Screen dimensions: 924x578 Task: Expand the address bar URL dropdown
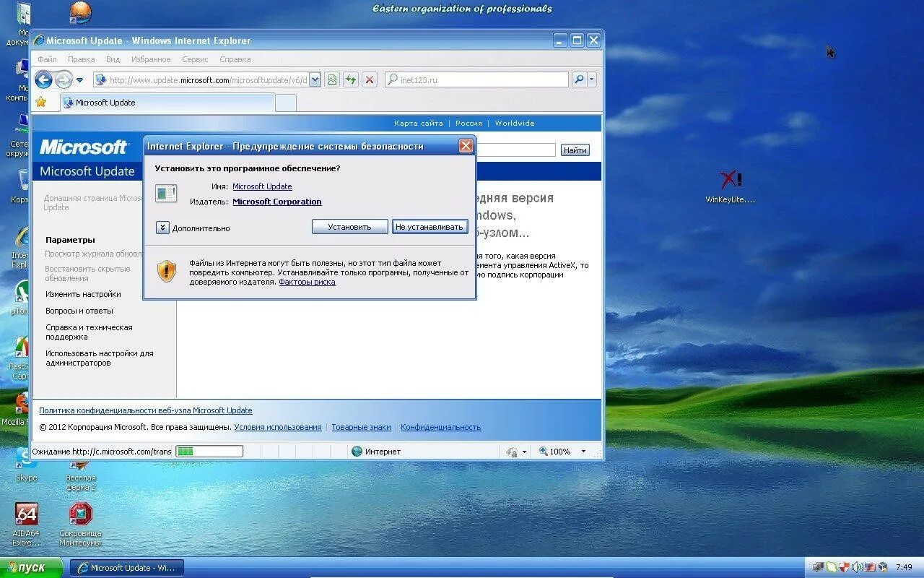315,80
